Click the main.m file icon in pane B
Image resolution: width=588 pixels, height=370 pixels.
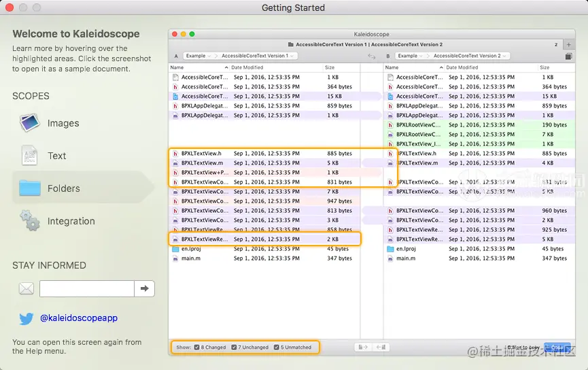tap(390, 258)
